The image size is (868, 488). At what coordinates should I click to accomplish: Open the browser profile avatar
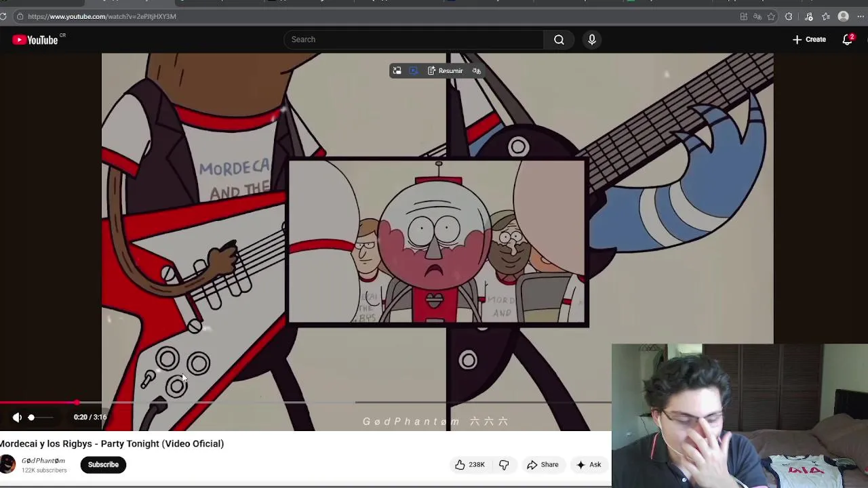tap(843, 16)
